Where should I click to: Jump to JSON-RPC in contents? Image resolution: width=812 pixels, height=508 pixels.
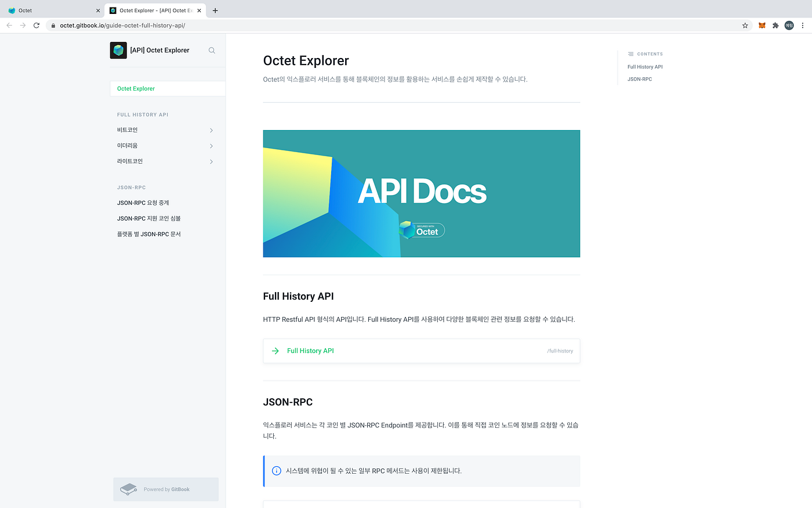click(x=640, y=79)
